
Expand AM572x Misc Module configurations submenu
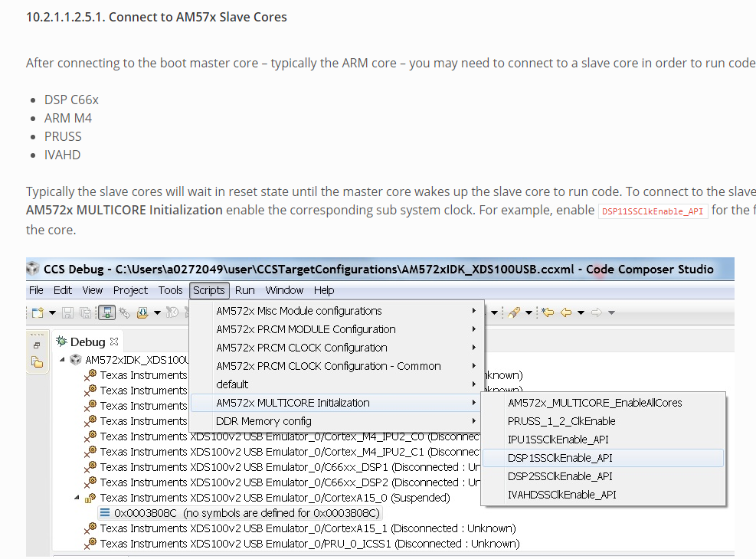336,311
